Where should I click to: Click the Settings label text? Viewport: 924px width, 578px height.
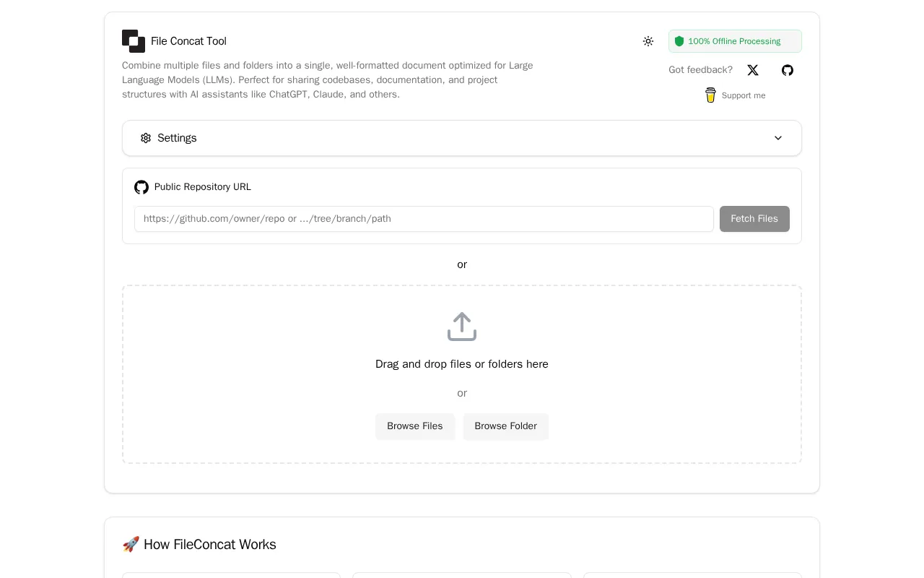177,138
